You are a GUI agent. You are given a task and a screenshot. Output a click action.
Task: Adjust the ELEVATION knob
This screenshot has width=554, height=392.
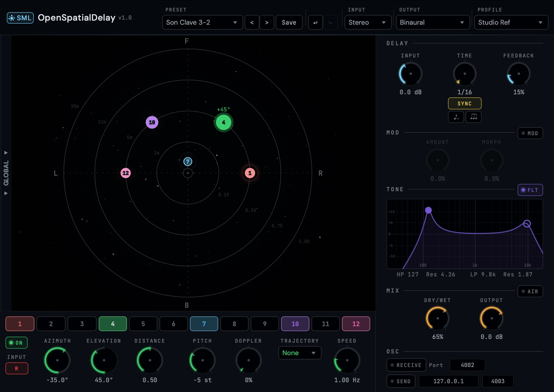click(x=104, y=360)
